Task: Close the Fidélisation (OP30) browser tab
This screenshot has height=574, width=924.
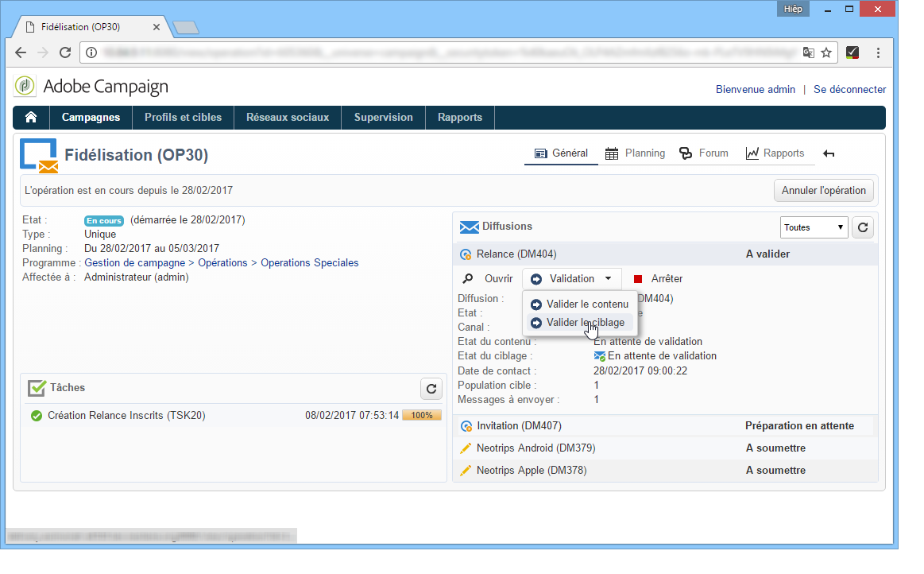Action: [x=157, y=26]
